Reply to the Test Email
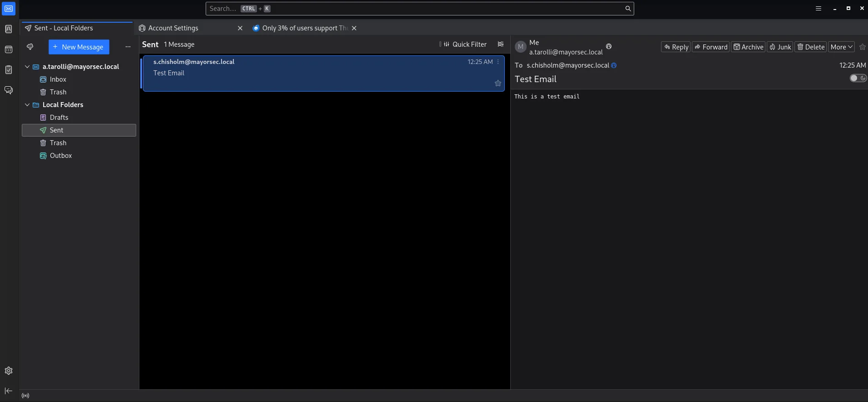Screen dimensions: 868x402 tap(676, 47)
